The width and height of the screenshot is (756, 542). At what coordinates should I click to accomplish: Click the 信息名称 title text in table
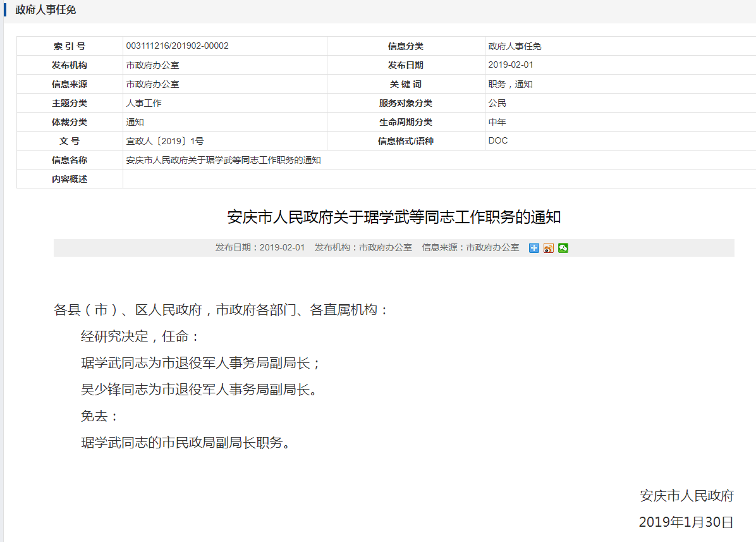[224, 160]
